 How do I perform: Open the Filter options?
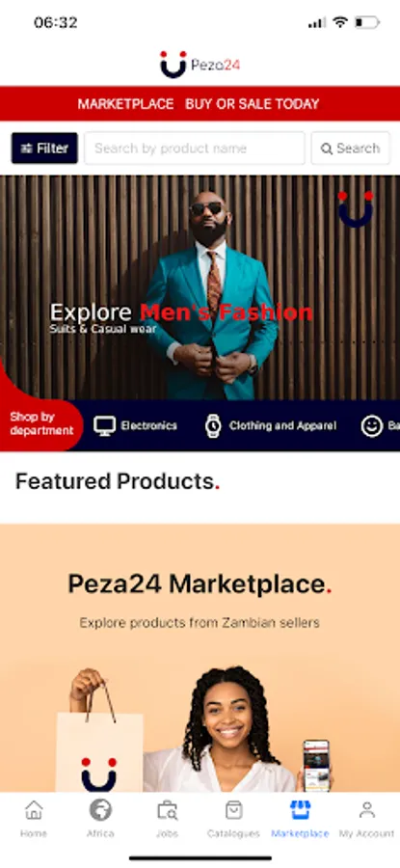point(44,149)
